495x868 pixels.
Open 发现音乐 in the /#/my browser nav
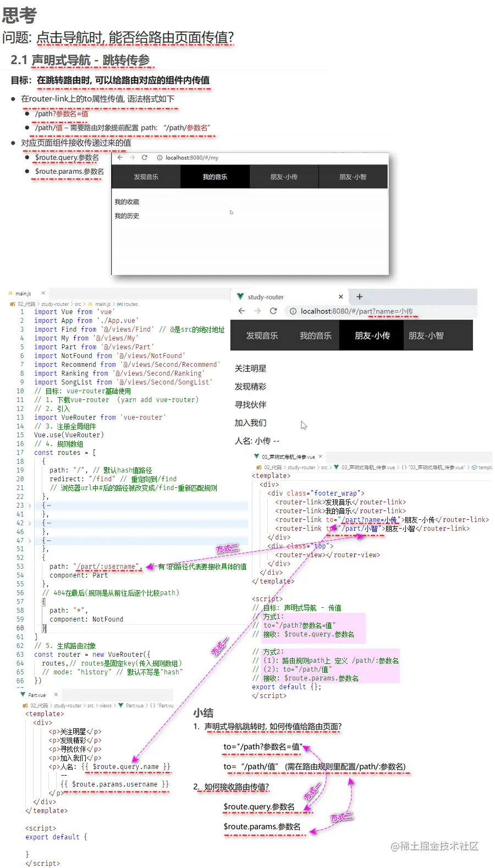pyautogui.click(x=146, y=177)
